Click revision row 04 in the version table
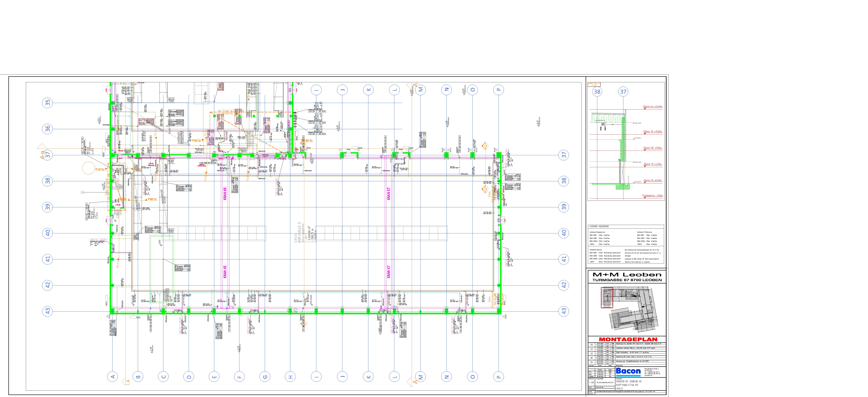This screenshot has width=868, height=397. click(591, 345)
